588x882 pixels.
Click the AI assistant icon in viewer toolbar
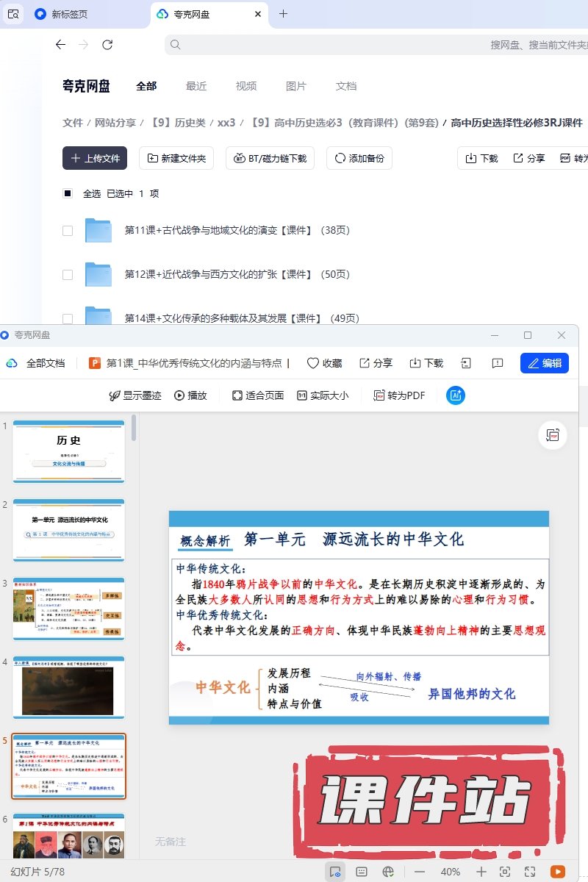456,395
